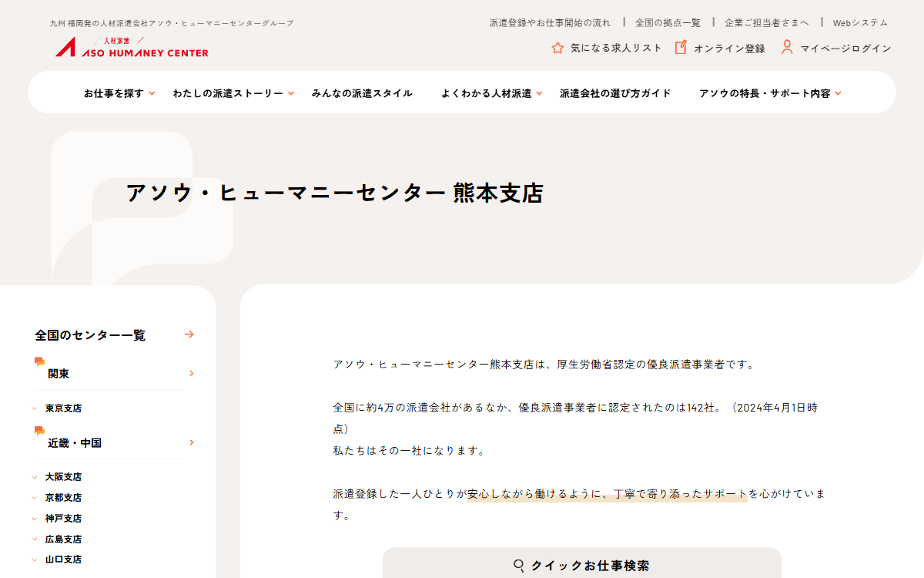This screenshot has width=924, height=578.
Task: Click the sentence mentioning 厚生労働省認定の優良派遣事業者
Action: coord(545,364)
